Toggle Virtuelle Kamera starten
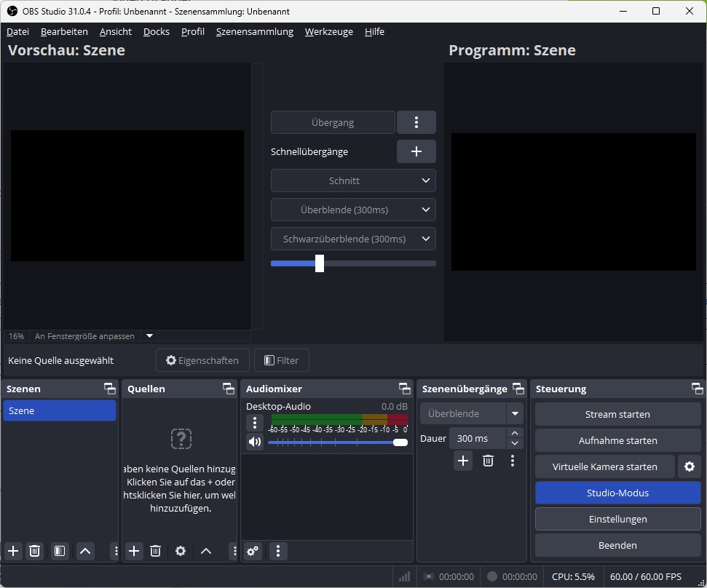Screen dimensions: 707x588 tap(604, 466)
